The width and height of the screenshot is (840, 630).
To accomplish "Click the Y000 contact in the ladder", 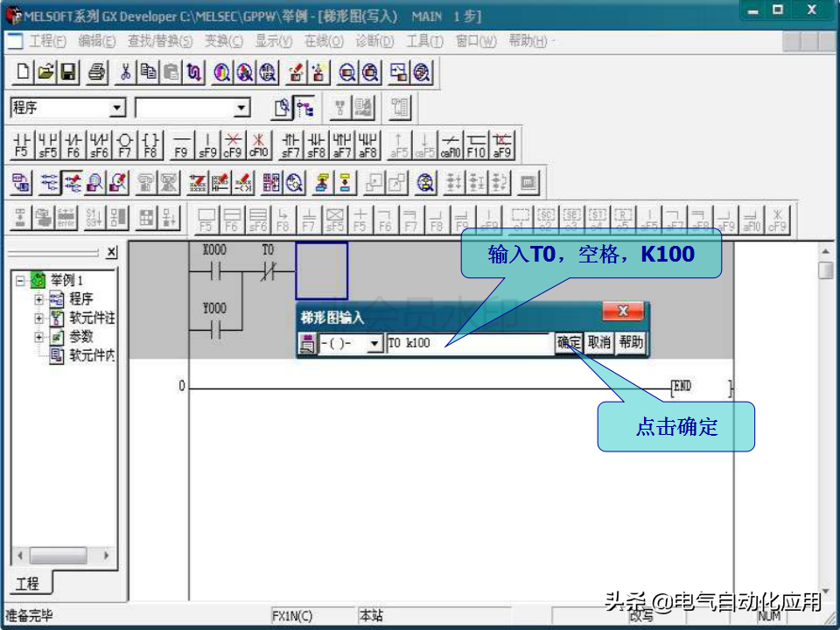I will [x=215, y=330].
